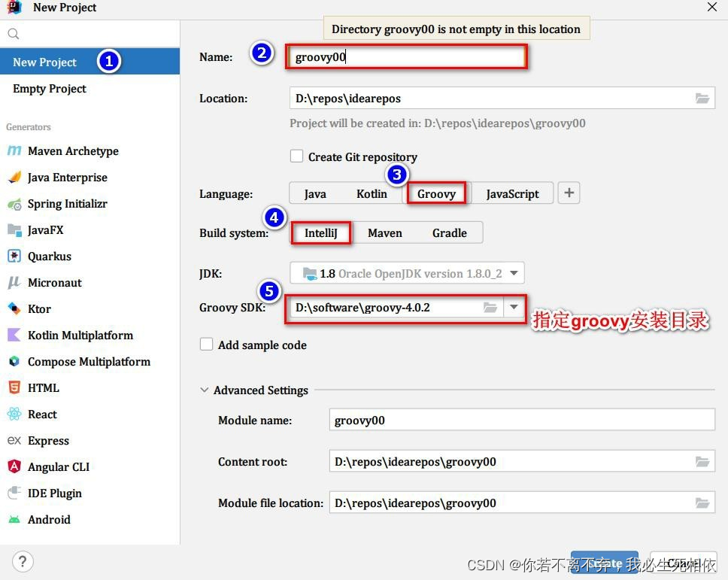This screenshot has width=728, height=580.
Task: Browse for Location folder icon
Action: pos(702,98)
